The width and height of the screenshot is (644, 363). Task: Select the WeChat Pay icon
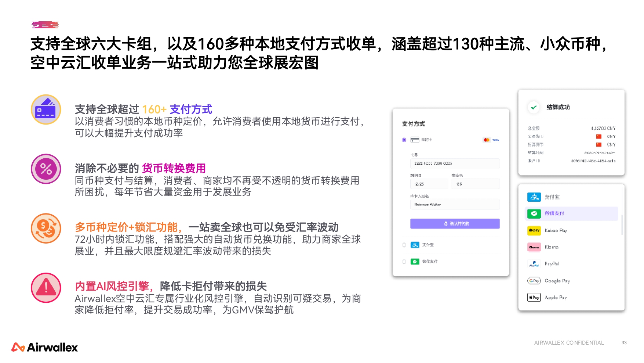tap(534, 213)
